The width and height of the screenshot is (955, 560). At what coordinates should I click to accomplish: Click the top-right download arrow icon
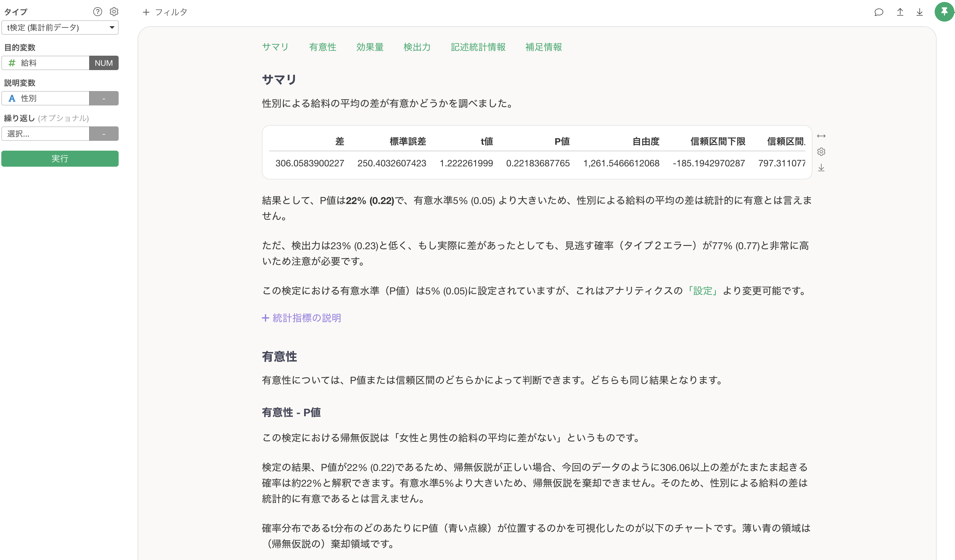(x=919, y=12)
